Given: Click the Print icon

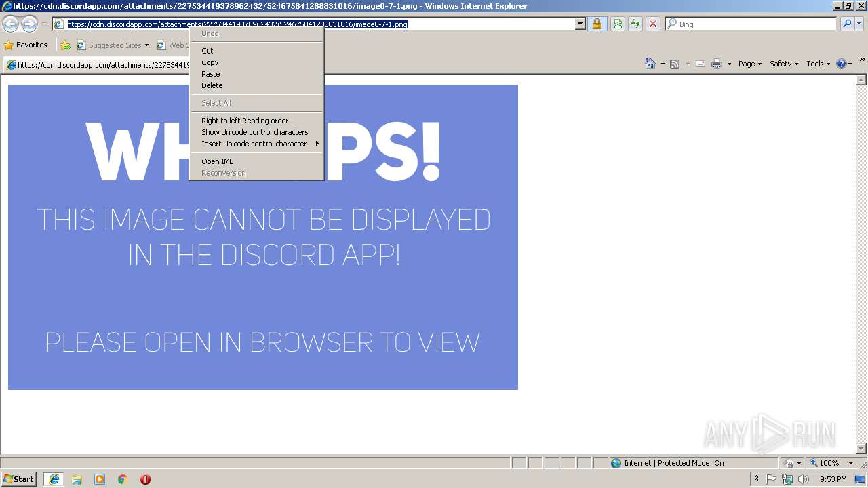Looking at the screenshot, I should click(x=717, y=64).
